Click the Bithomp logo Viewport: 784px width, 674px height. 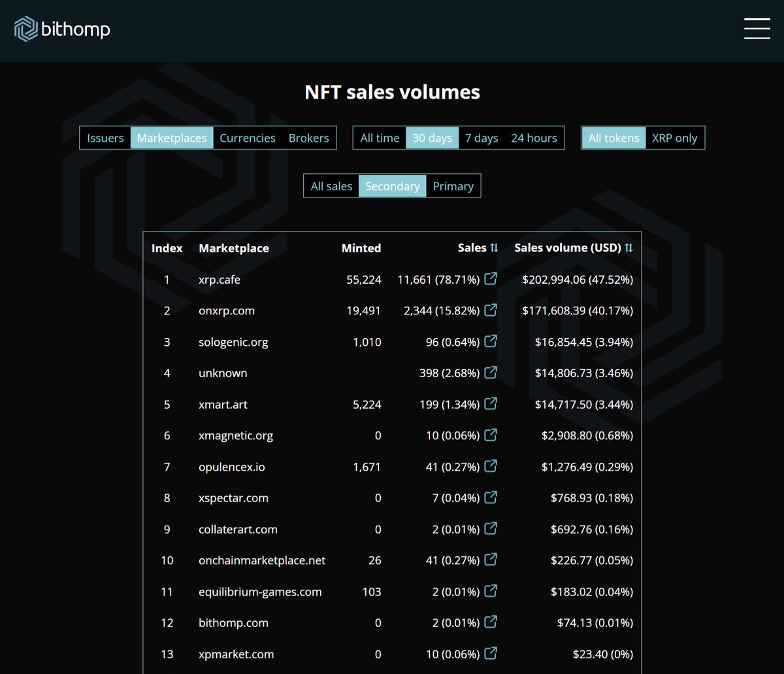point(61,29)
